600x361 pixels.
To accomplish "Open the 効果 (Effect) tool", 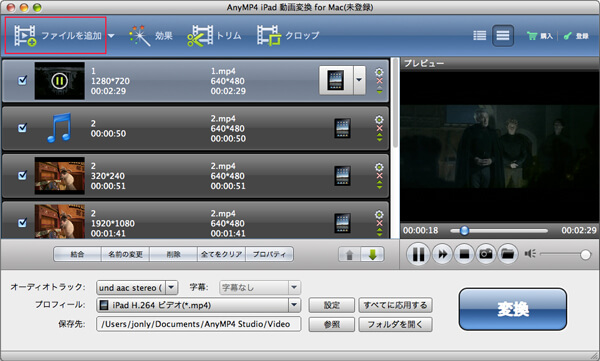I will [151, 36].
